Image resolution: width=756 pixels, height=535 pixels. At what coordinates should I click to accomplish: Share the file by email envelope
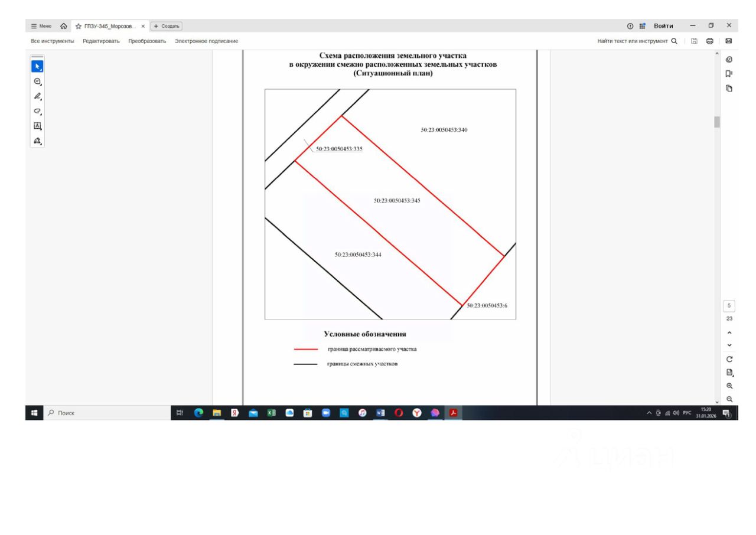729,41
